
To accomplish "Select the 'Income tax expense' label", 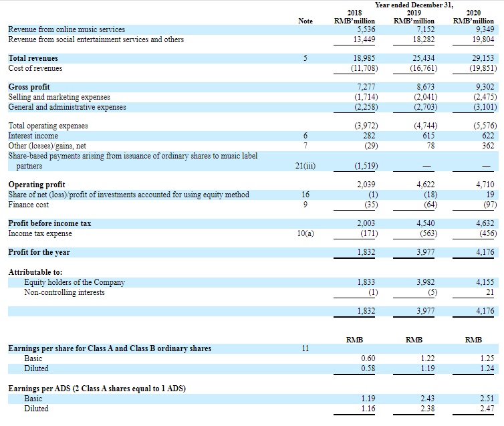I will (x=40, y=233).
